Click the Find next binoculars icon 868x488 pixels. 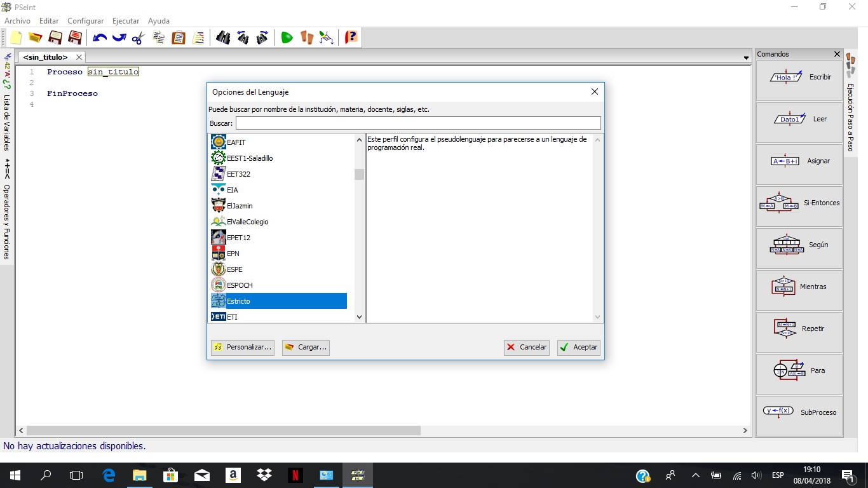coord(262,37)
